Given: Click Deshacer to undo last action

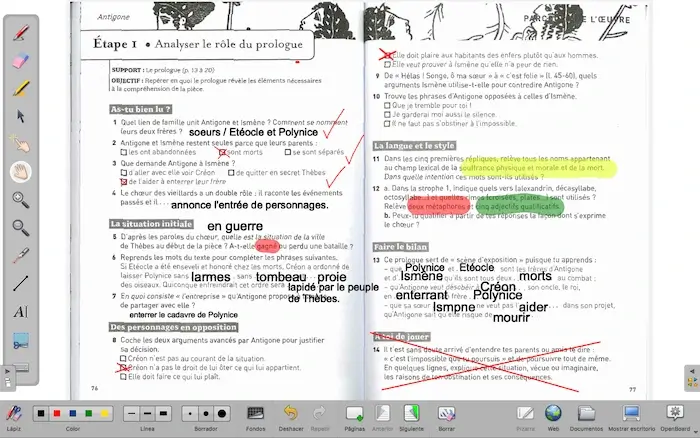Looking at the screenshot, I should 291,412.
